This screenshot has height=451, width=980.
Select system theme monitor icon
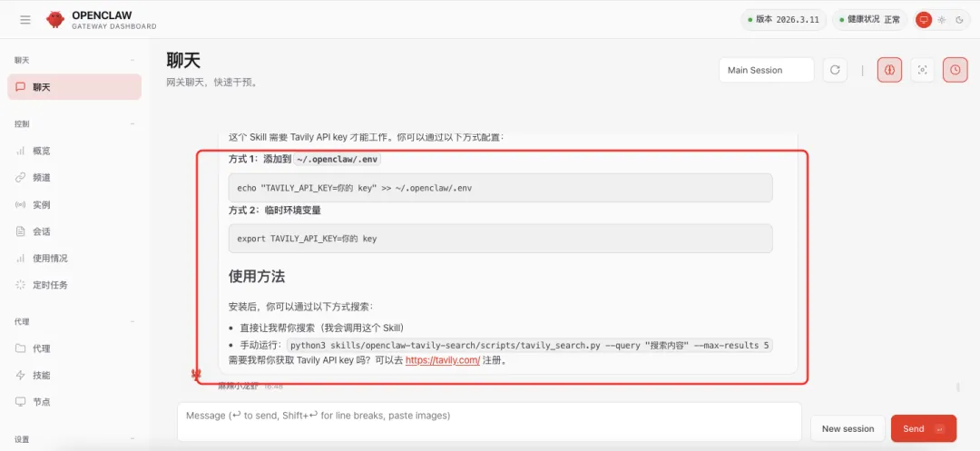[923, 20]
